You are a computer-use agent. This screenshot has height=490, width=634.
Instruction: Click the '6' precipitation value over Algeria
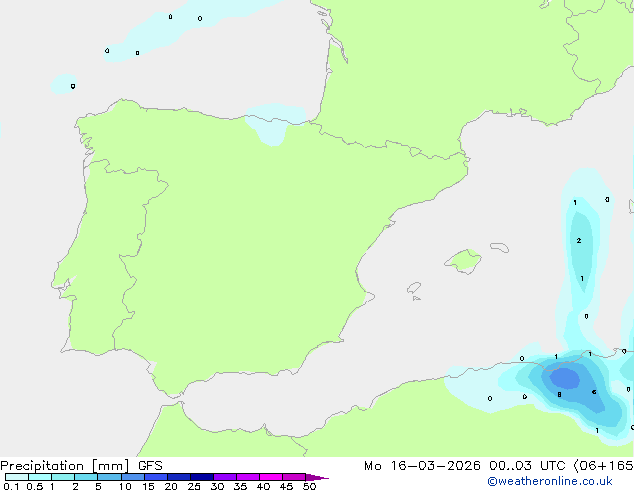click(x=594, y=392)
